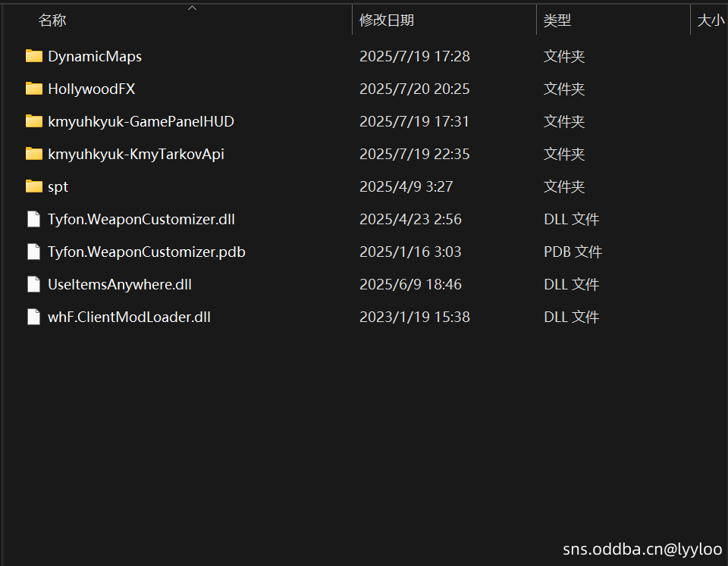Viewport: 728px width, 566px height.
Task: Click 文件夹 type in HollywoodFX row
Action: point(564,89)
